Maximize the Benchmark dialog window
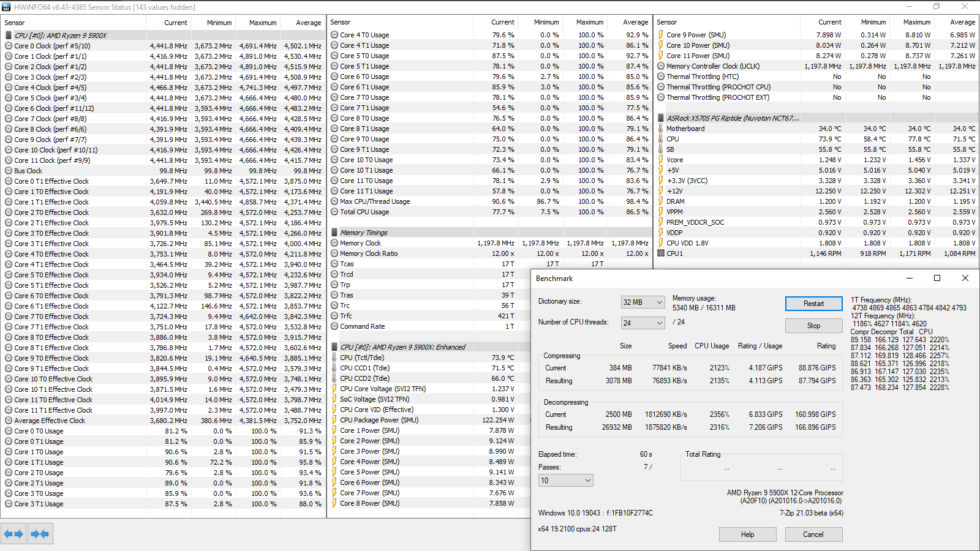 [937, 278]
